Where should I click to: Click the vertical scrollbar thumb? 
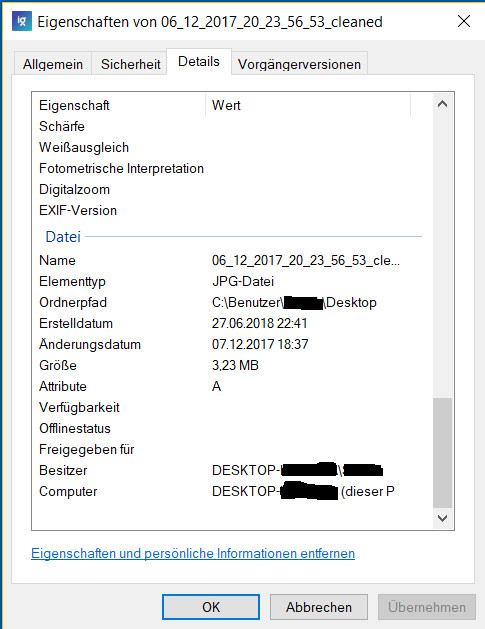pyautogui.click(x=442, y=453)
